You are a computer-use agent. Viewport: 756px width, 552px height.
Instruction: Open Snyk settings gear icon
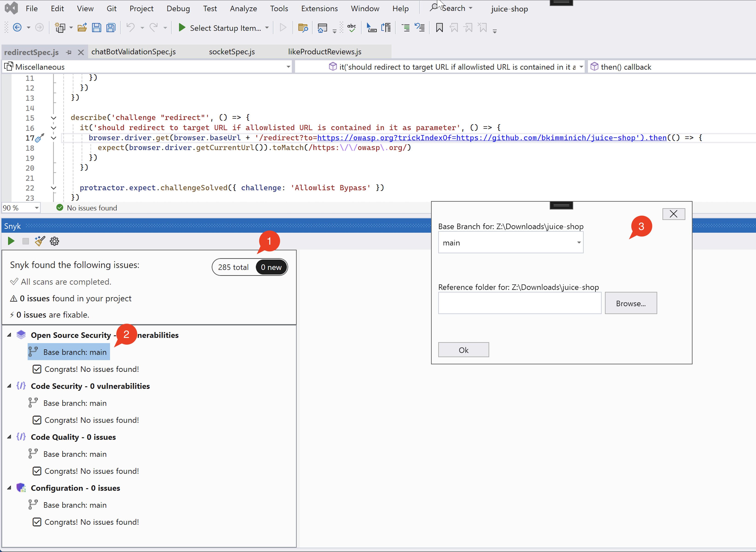pyautogui.click(x=55, y=241)
